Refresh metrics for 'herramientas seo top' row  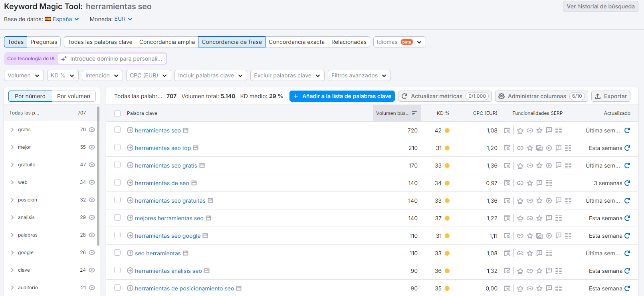click(627, 148)
